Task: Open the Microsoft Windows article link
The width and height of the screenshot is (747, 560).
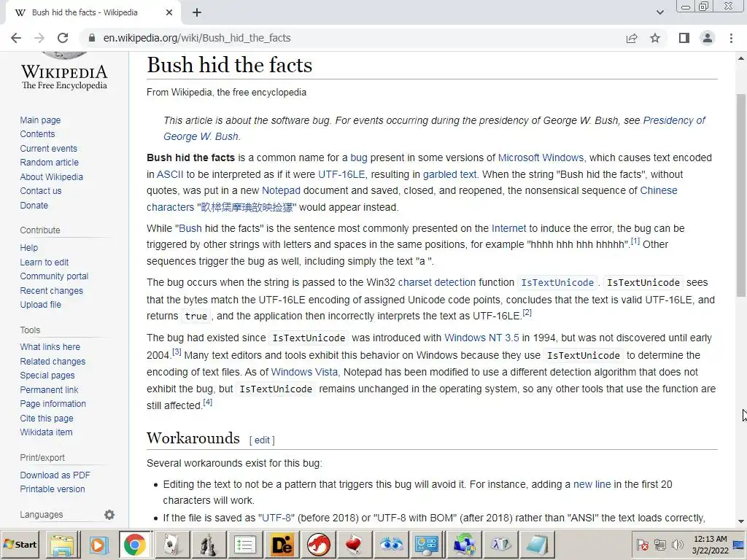Action: tap(541, 157)
